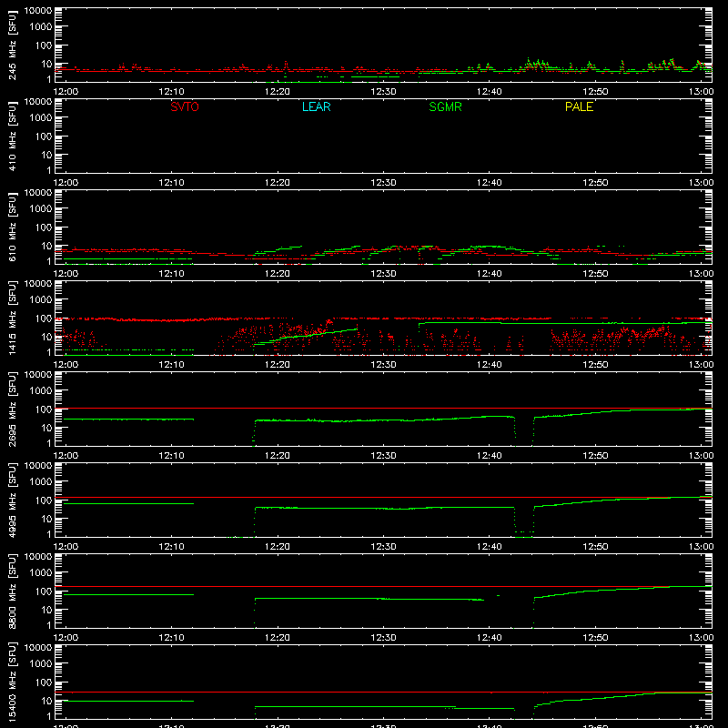Screen dimensions: 728x728
Task: Select the 2695 MHz [SFU] axis title
Action: [x=13, y=409]
